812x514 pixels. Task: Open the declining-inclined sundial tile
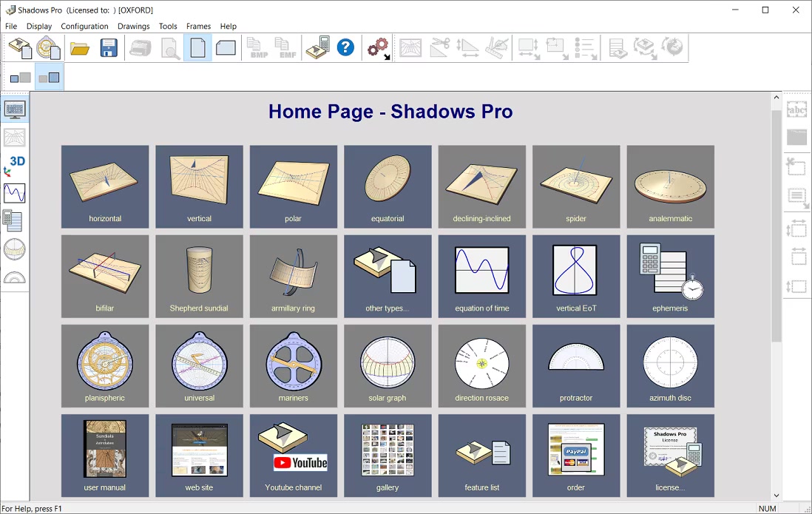481,186
